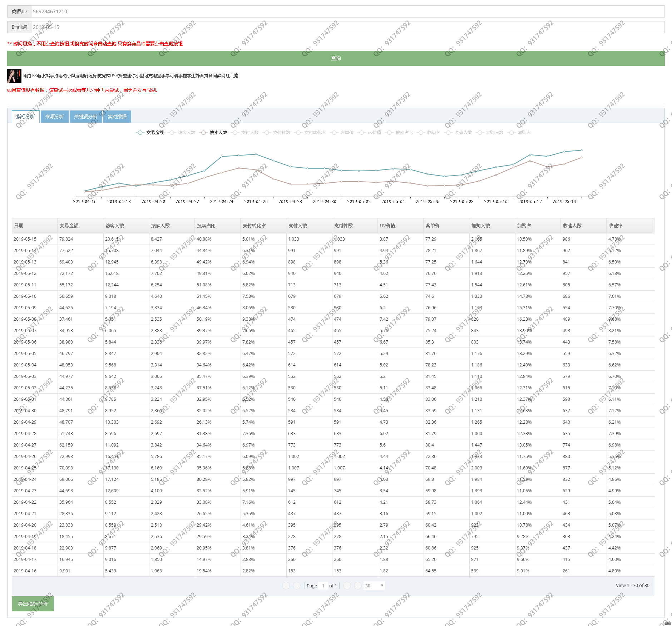The height and width of the screenshot is (626, 672).
Task: Sort table by 支付人数 column header
Action: point(309,226)
